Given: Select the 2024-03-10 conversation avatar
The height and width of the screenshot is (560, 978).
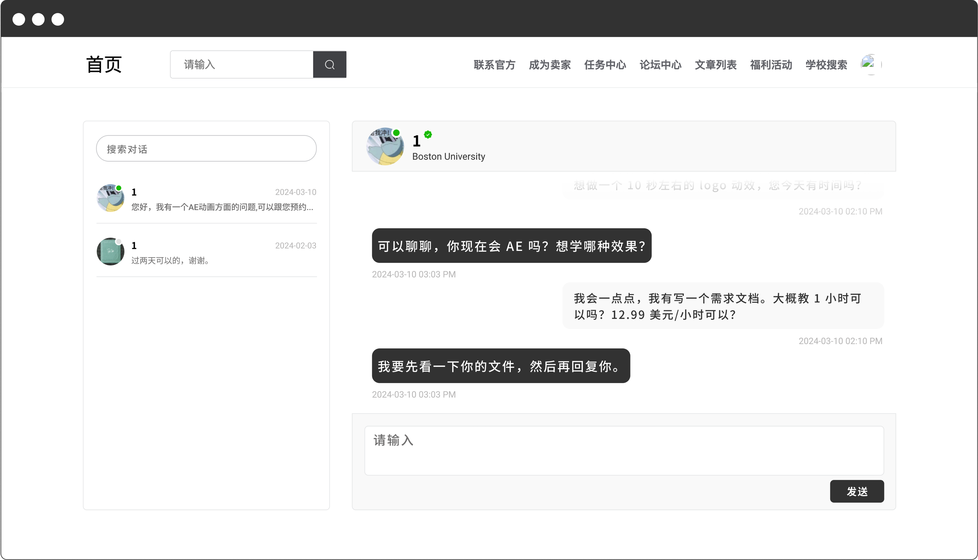Looking at the screenshot, I should click(x=110, y=198).
